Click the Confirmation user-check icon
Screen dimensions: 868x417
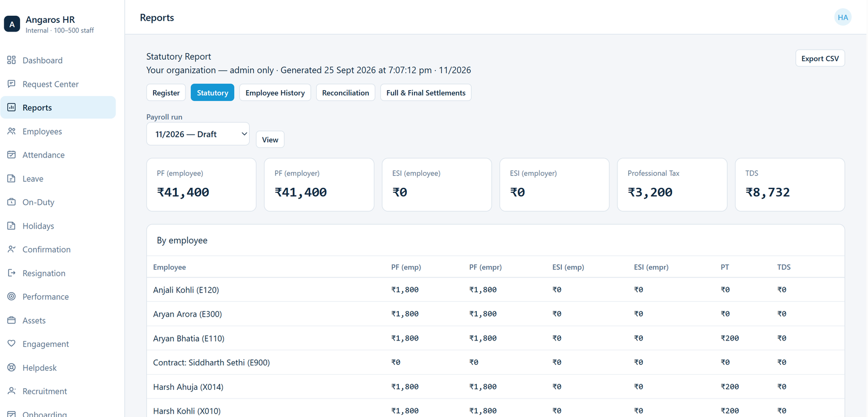coord(11,249)
